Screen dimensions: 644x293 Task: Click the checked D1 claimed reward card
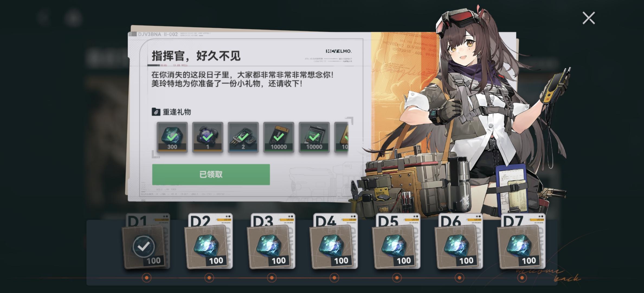click(x=146, y=241)
